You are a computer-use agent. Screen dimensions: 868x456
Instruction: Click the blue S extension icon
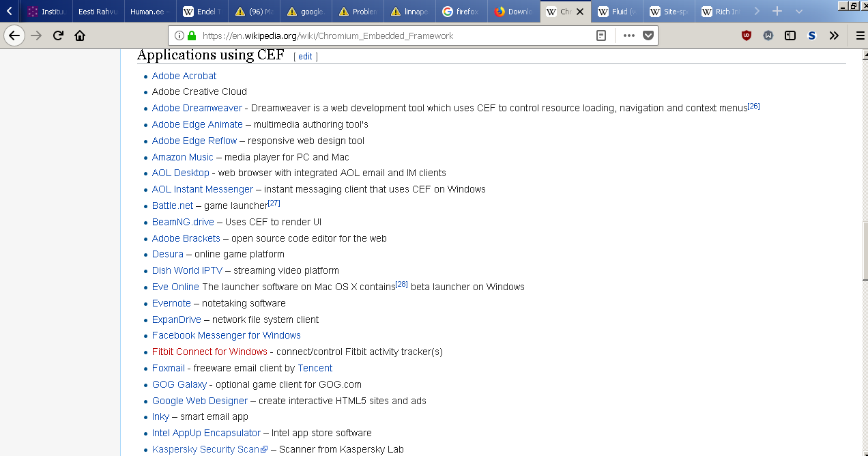coord(812,35)
